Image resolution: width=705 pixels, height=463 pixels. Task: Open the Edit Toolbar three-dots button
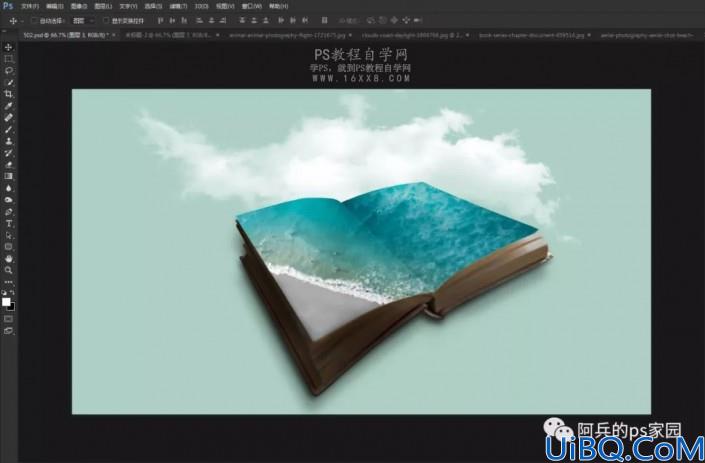tap(8, 282)
